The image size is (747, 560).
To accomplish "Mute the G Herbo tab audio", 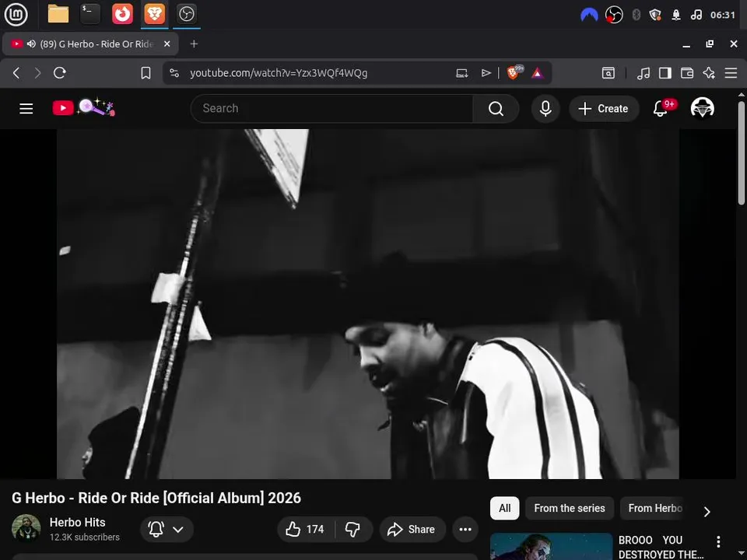I will [x=31, y=44].
